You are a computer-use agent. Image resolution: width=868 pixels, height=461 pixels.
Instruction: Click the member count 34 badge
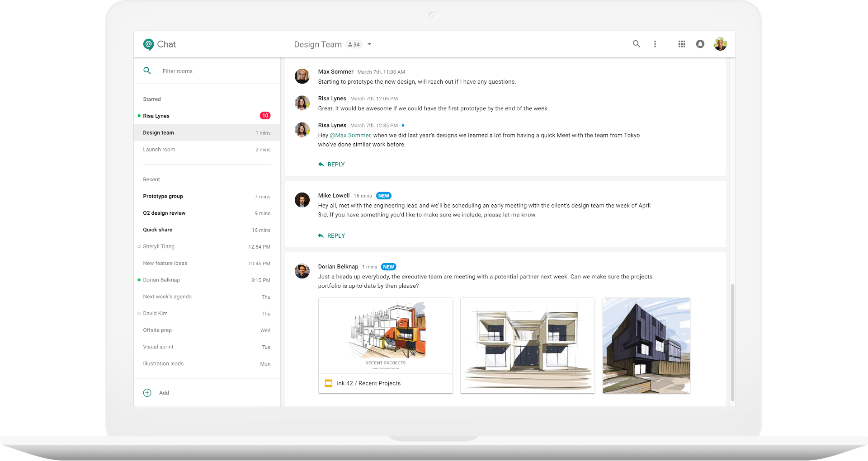[354, 44]
